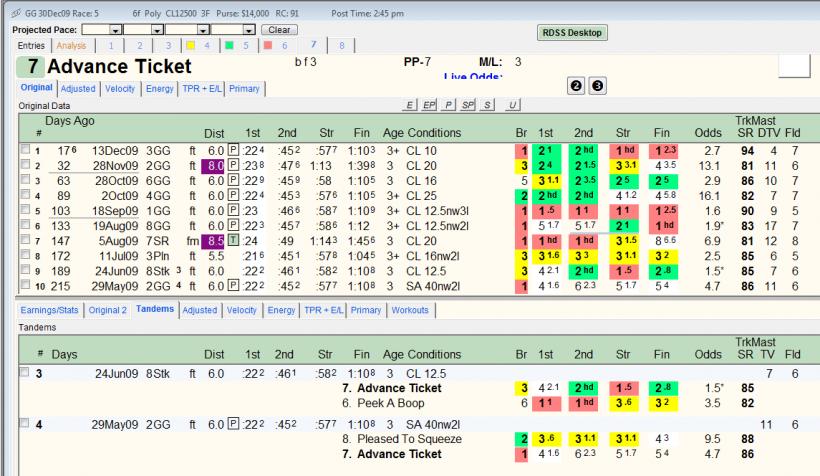Screen dimensions: 820x476
Task: Select the lower Energy tab
Action: [x=281, y=310]
